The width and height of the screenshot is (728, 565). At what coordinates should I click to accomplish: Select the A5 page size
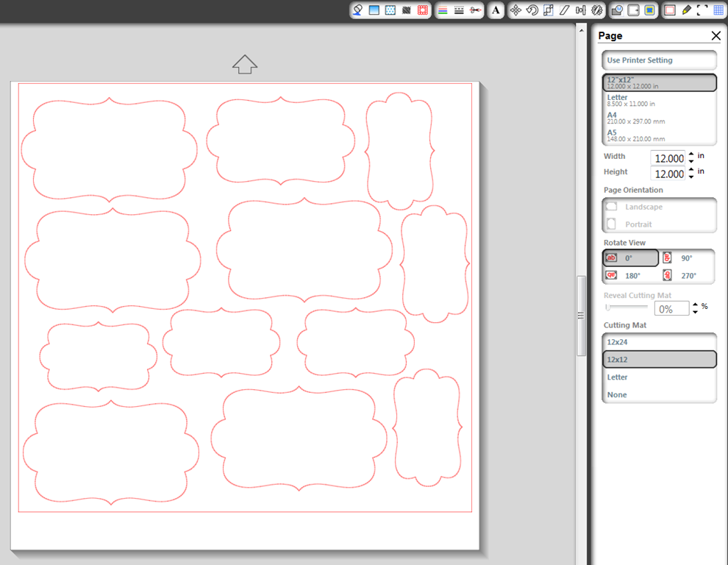(x=660, y=135)
